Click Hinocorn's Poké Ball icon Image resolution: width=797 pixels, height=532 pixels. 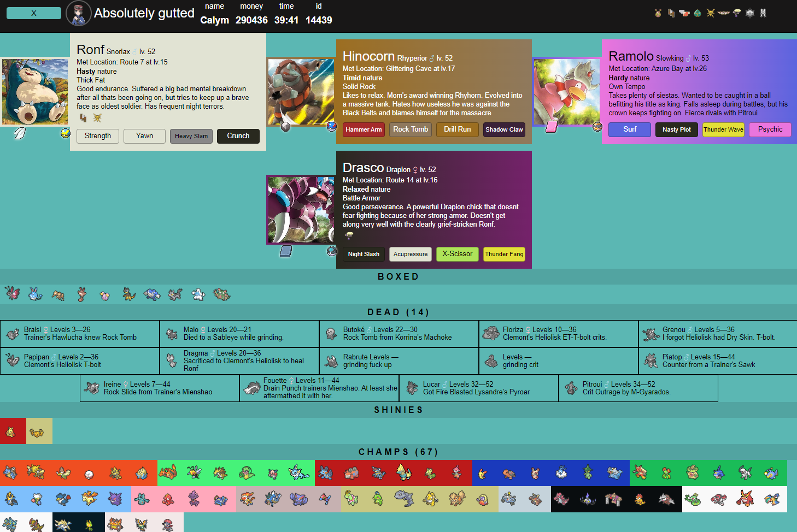pyautogui.click(x=331, y=126)
